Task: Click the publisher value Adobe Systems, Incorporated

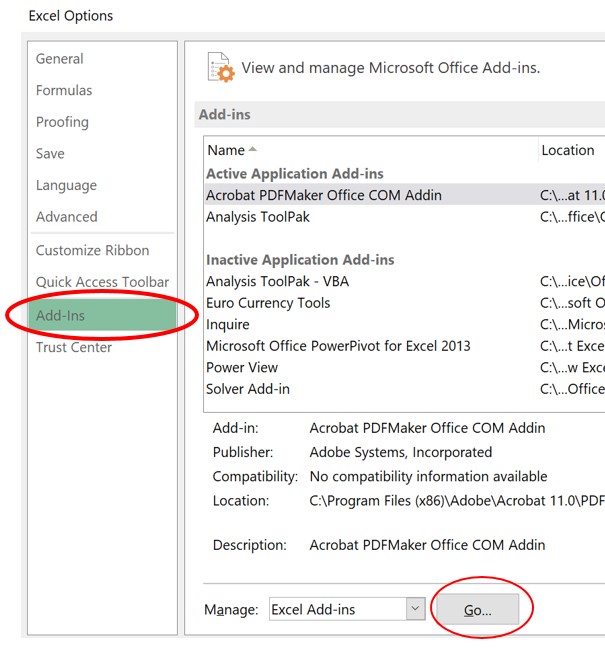Action: (x=401, y=452)
